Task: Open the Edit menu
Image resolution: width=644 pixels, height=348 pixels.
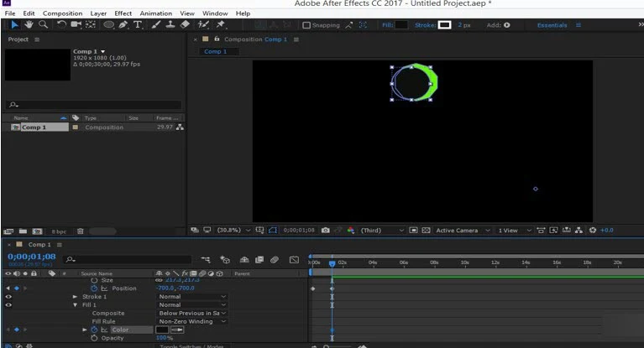Action: click(29, 13)
